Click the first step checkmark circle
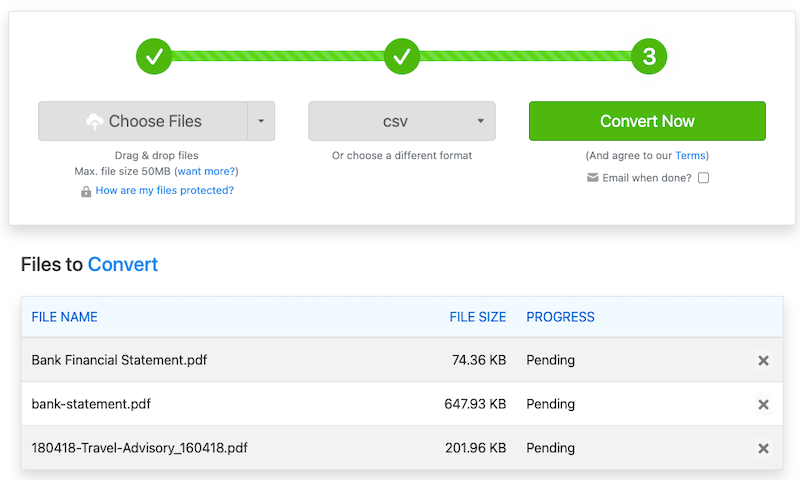This screenshot has height=480, width=800. 154,56
